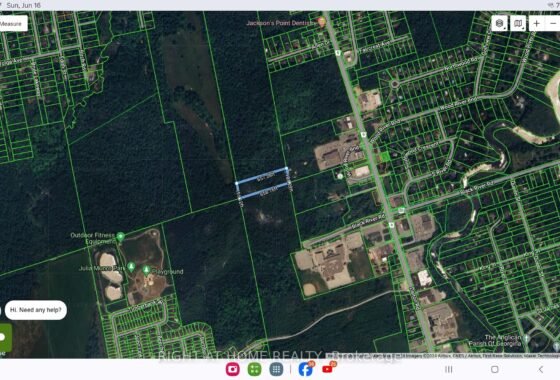
Task: Zoom in with the plus button
Action: tap(536, 24)
